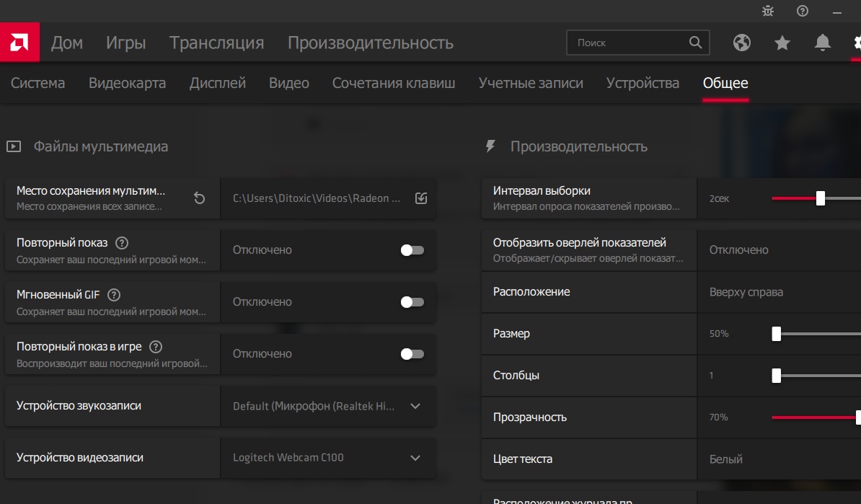
Task: Click the settings gear icon
Action: [857, 43]
